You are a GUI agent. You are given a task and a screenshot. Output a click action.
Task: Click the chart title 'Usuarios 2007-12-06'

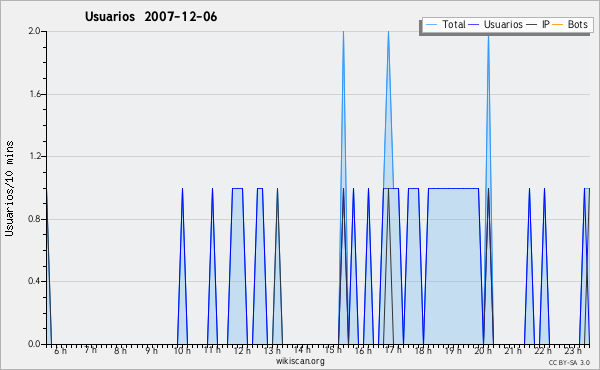(x=151, y=17)
